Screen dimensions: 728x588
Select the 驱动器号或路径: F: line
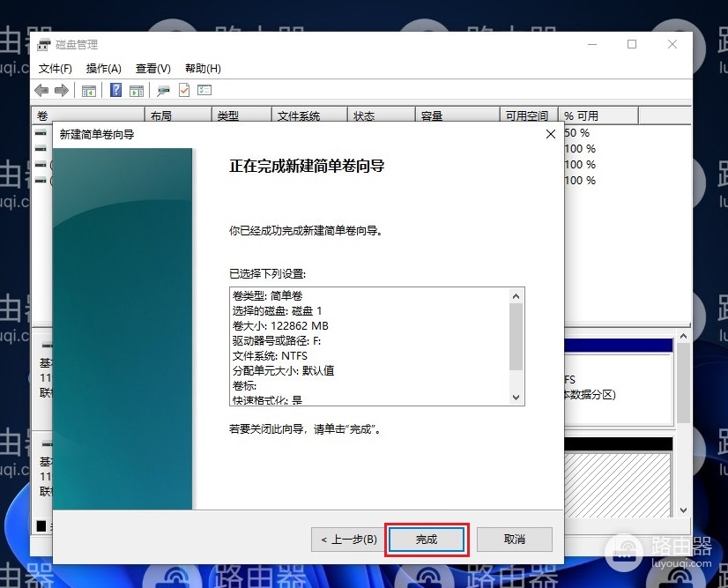(x=277, y=340)
